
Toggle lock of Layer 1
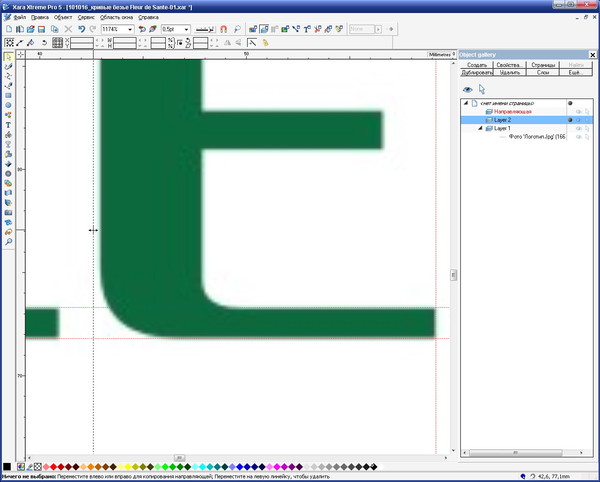(x=587, y=129)
